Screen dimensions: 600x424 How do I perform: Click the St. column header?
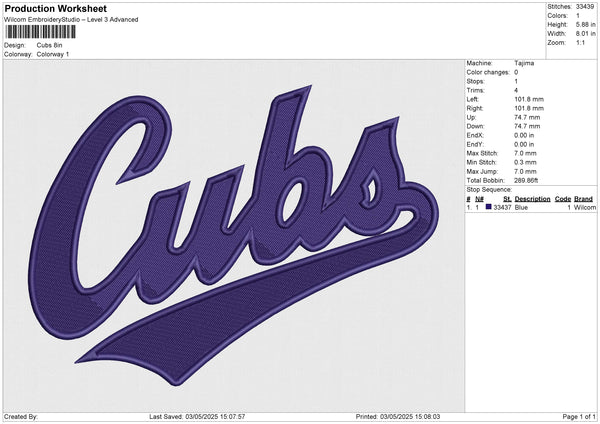(507, 199)
